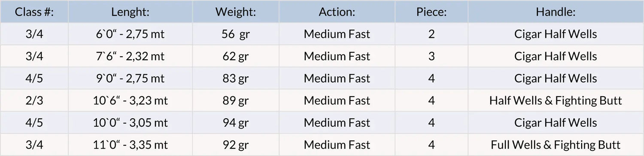Select the piece count 3 cell
The image size is (644, 156).
click(431, 56)
